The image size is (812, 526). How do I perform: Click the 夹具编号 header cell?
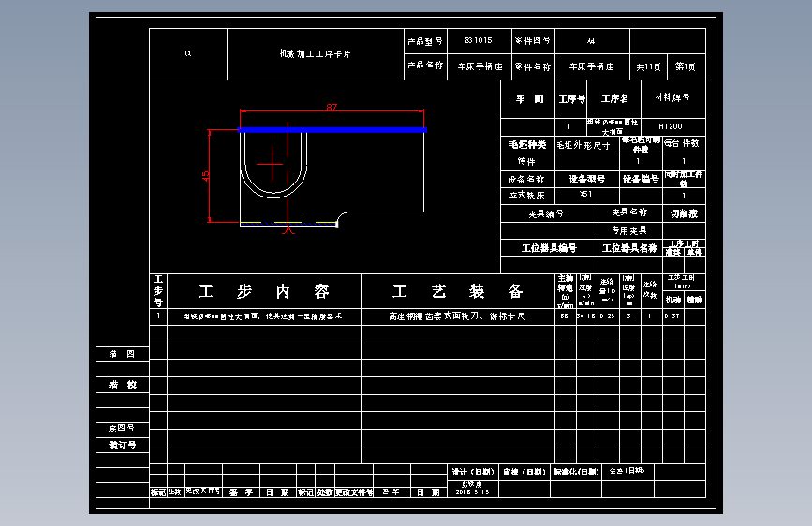pyautogui.click(x=549, y=213)
